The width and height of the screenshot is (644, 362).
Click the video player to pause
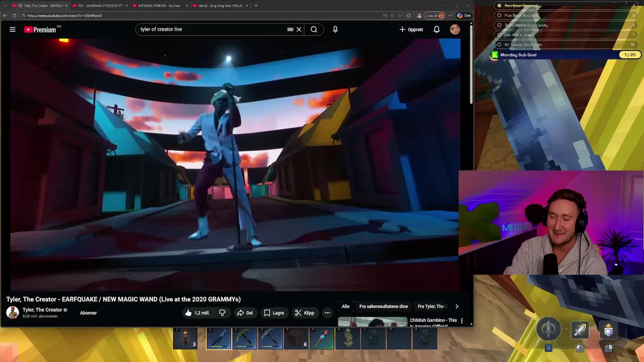click(x=234, y=164)
